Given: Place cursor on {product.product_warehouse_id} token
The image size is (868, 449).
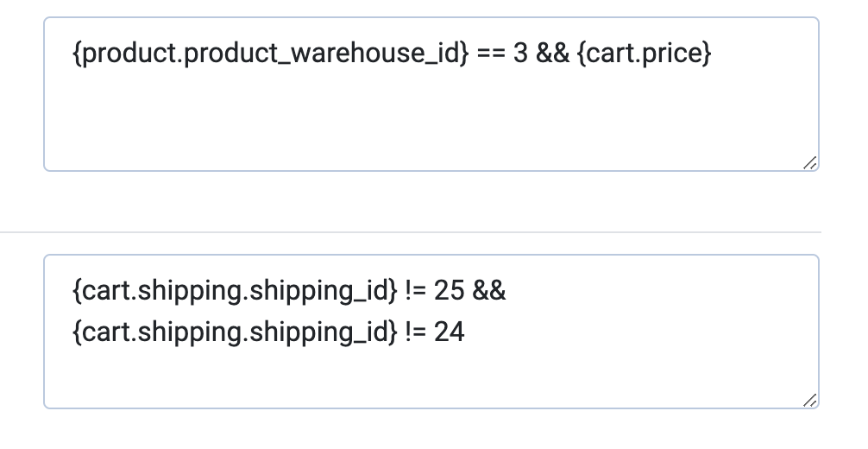Looking at the screenshot, I should [x=272, y=55].
